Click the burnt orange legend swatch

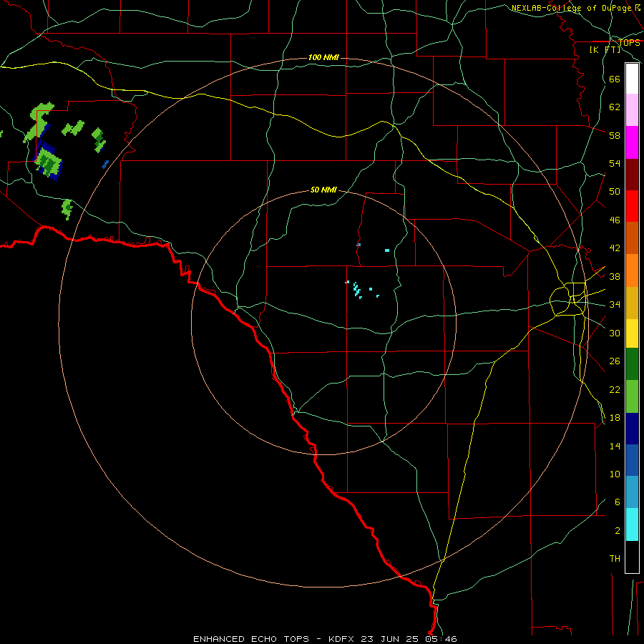point(632,238)
